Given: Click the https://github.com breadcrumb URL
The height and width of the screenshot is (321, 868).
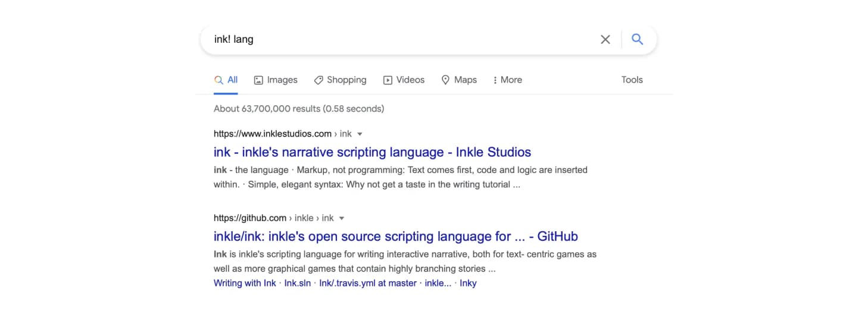Looking at the screenshot, I should pyautogui.click(x=250, y=218).
